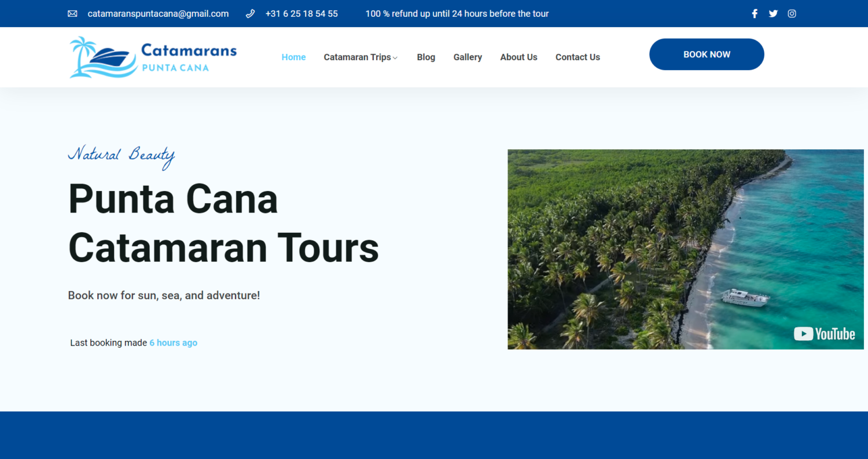The height and width of the screenshot is (459, 868).
Task: Click the Catamarans Punta Cana logo
Action: (x=153, y=57)
